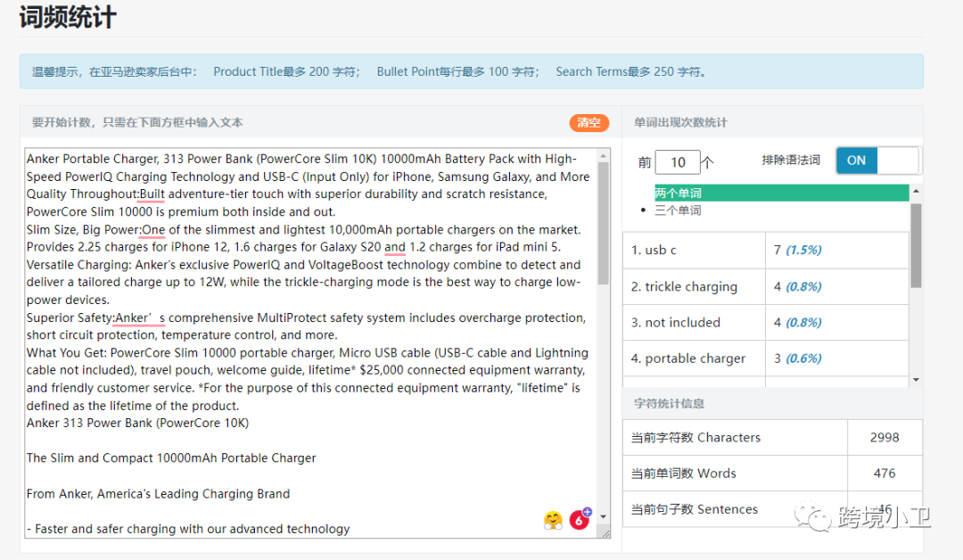Click the 当前句子数 Sentences label
This screenshot has height=560, width=963.
point(695,509)
